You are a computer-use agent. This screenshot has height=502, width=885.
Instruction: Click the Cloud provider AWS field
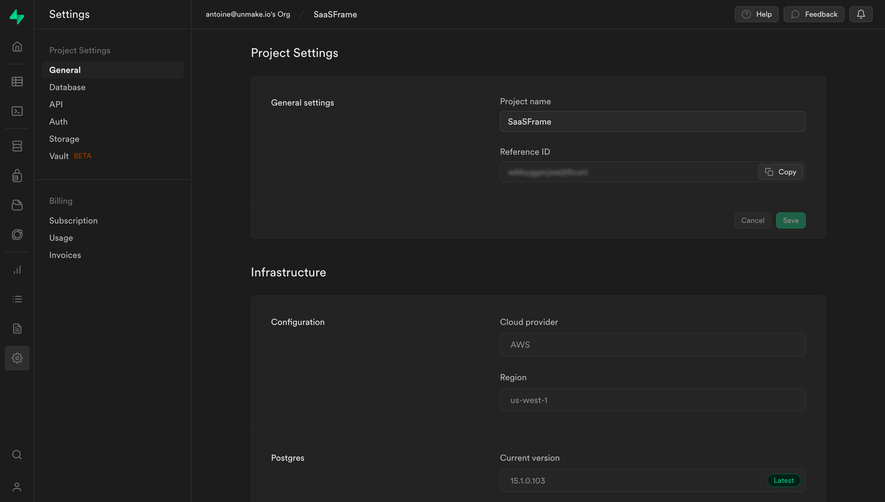[652, 344]
